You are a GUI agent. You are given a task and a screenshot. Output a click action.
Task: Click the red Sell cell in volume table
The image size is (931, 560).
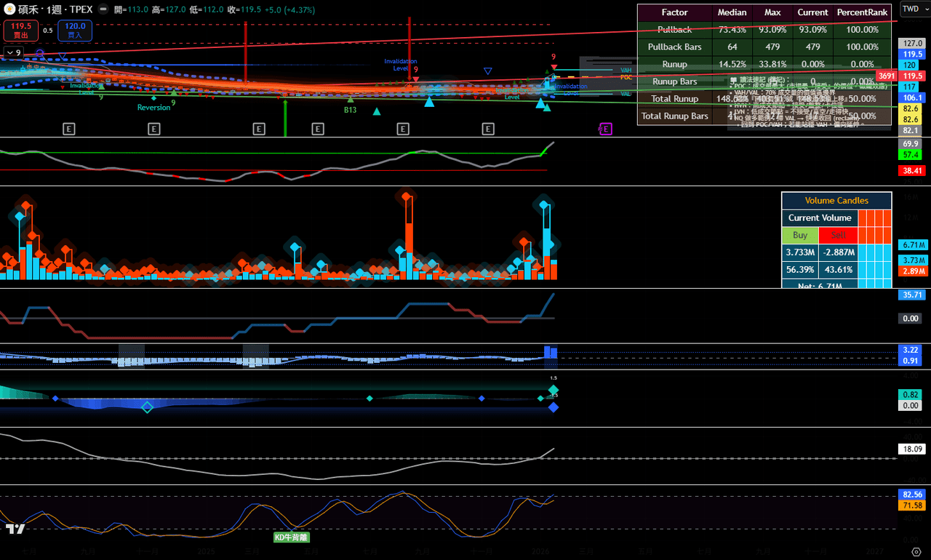[x=838, y=235]
